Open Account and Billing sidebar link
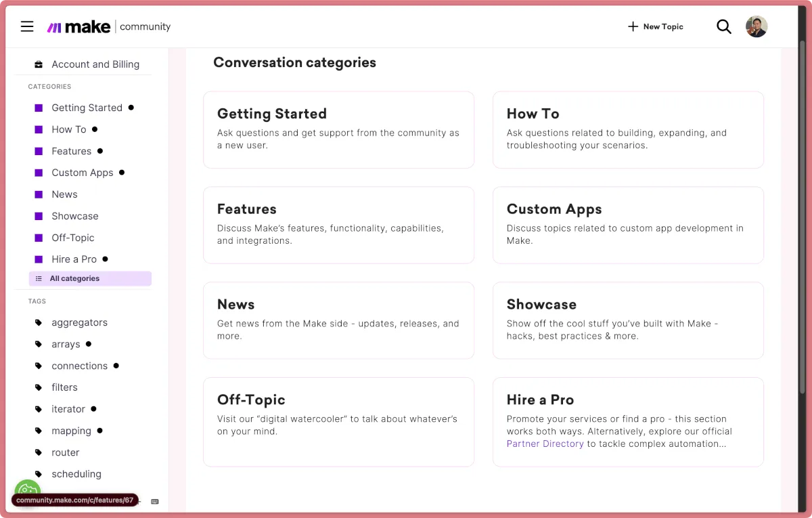The image size is (812, 518). (95, 64)
